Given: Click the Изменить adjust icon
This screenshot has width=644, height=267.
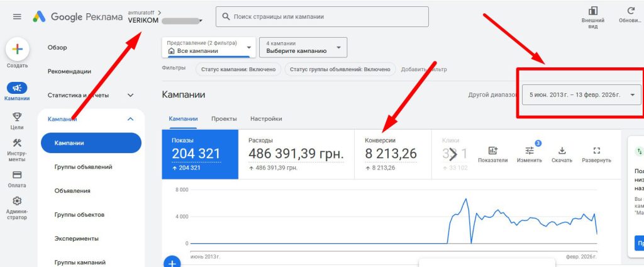Looking at the screenshot, I should [530, 151].
